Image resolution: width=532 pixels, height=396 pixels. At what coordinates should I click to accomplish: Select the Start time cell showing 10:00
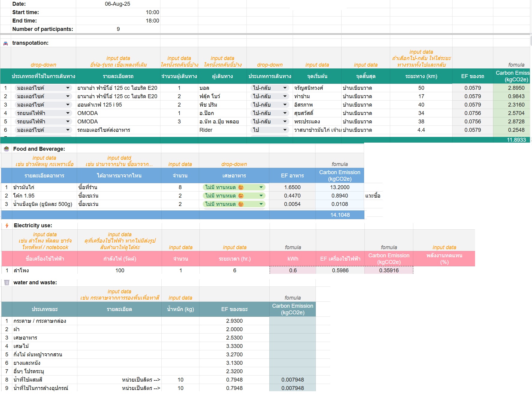[118, 12]
